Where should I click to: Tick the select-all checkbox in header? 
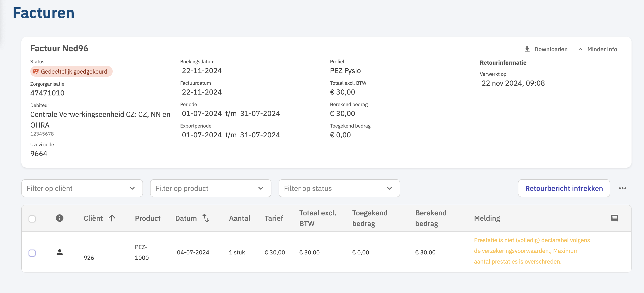(x=32, y=219)
